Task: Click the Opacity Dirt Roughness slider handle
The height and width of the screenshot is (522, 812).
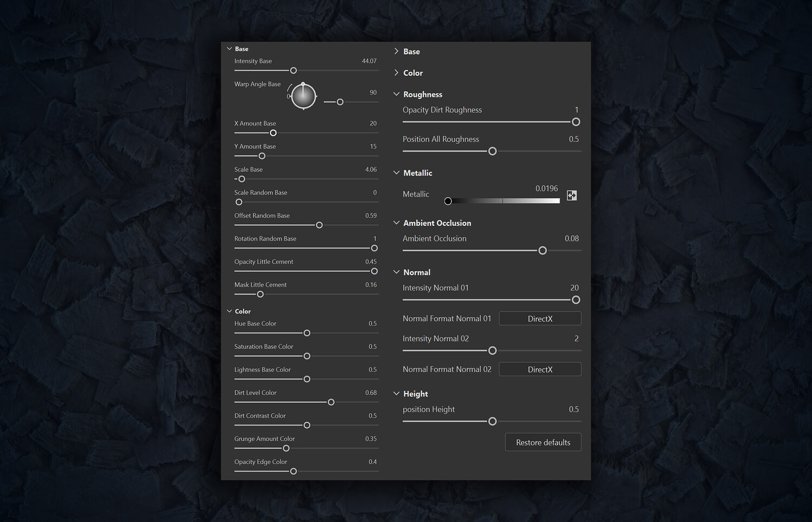Action: pyautogui.click(x=576, y=122)
